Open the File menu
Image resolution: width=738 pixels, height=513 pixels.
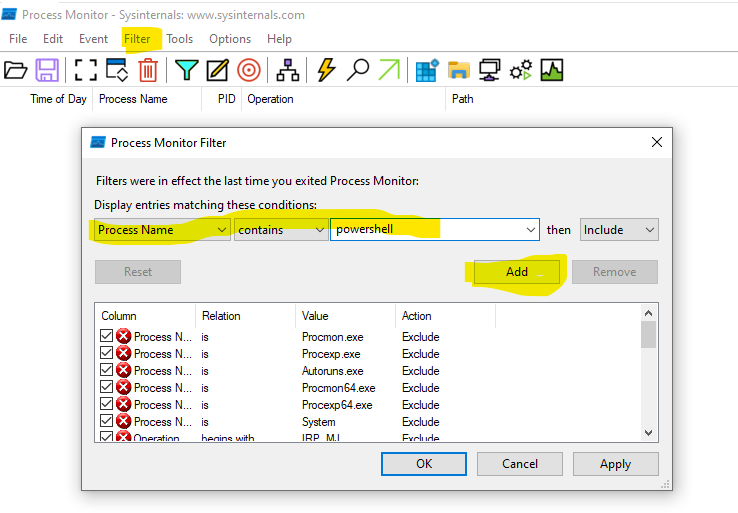click(18, 39)
